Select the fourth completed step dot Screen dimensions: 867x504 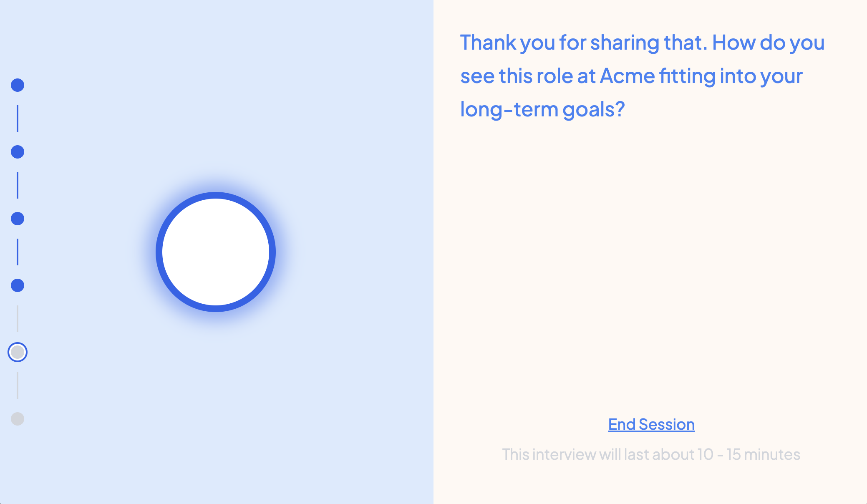[18, 285]
